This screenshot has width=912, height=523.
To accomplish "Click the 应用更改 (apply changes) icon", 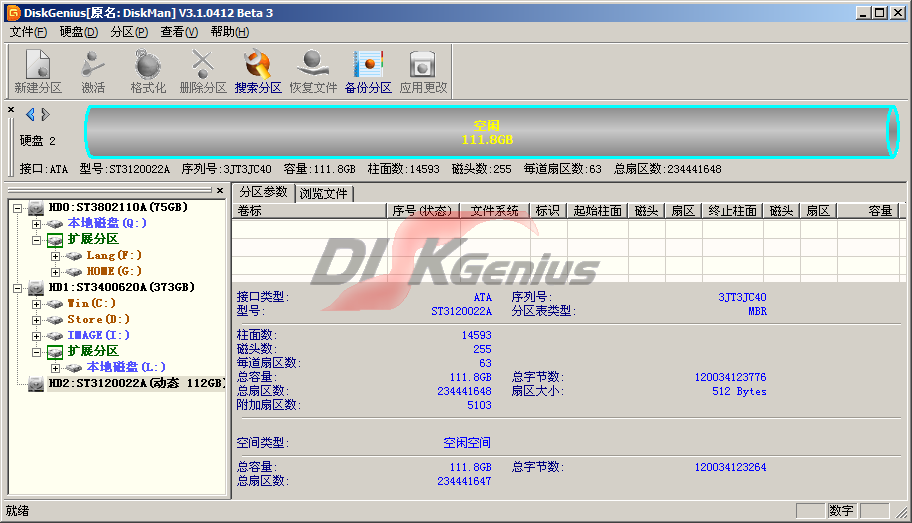I will pyautogui.click(x=423, y=71).
